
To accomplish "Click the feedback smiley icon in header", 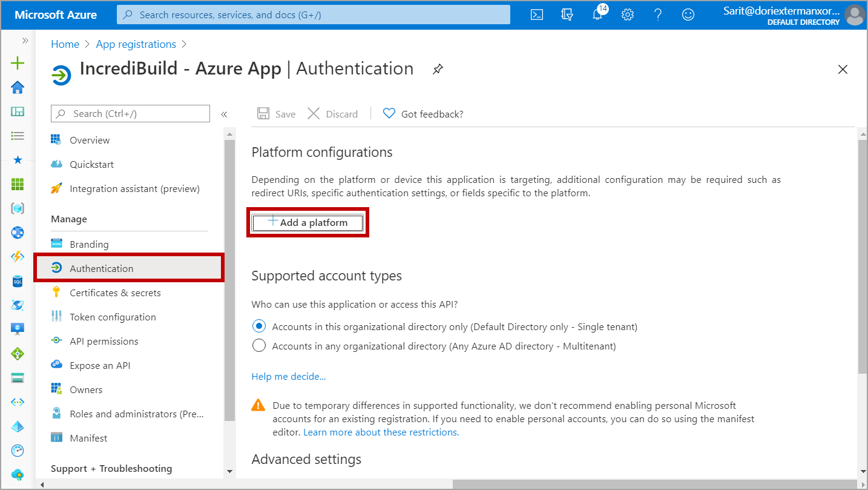I will [x=688, y=15].
